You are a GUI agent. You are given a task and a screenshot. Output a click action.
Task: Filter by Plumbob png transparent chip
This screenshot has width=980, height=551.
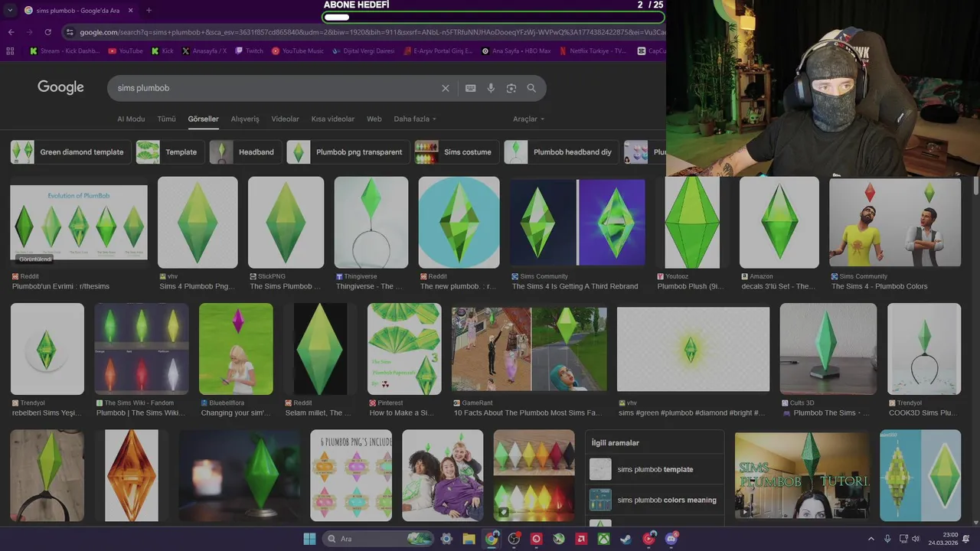click(x=348, y=152)
